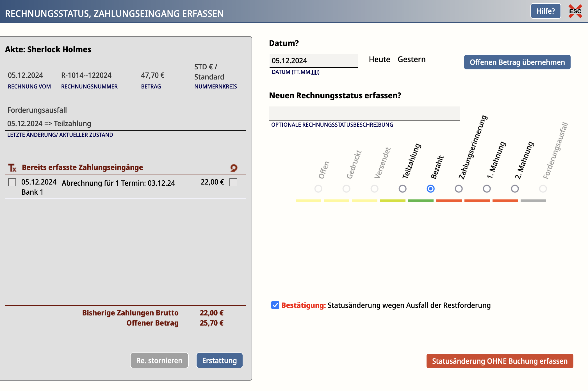Click the Re. stornieren button

[159, 360]
